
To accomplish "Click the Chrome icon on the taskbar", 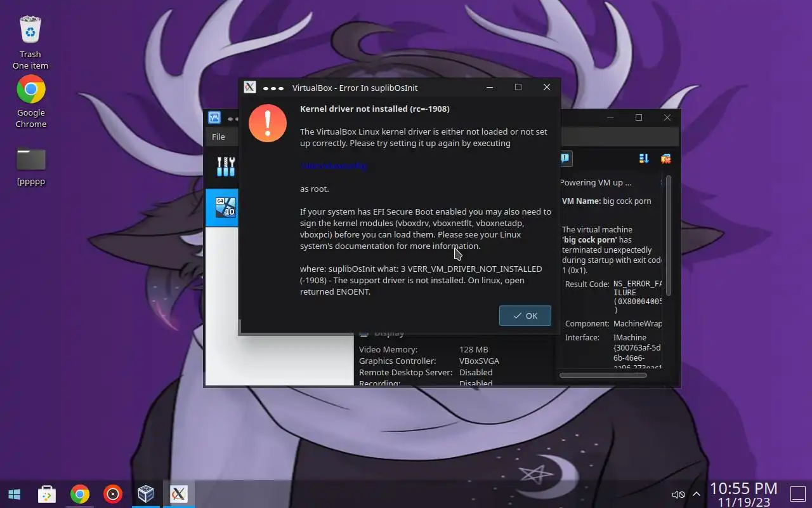I will [80, 494].
